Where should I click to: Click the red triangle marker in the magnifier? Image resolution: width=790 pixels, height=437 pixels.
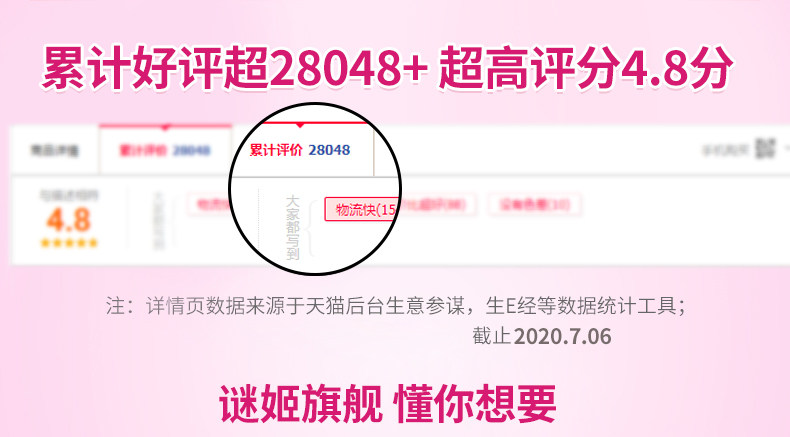click(x=300, y=124)
